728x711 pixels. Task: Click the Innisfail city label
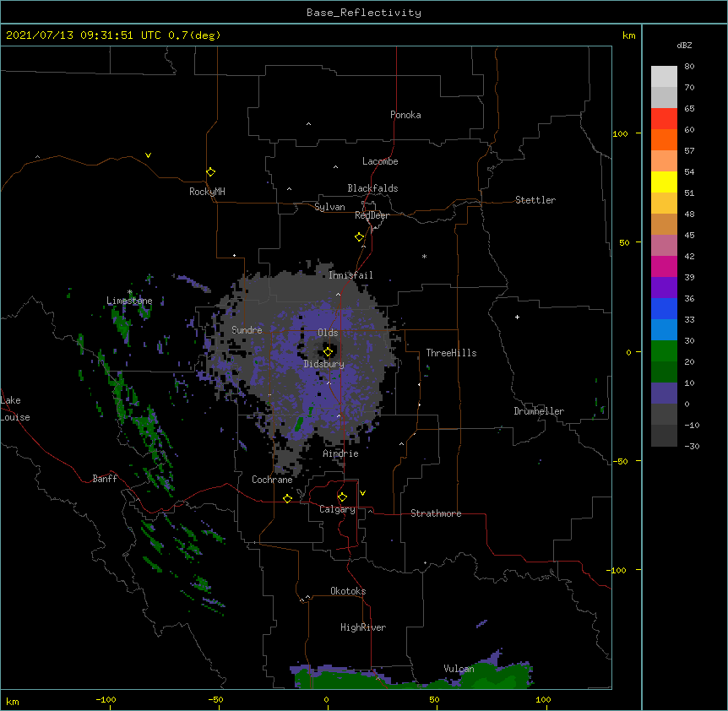[350, 275]
